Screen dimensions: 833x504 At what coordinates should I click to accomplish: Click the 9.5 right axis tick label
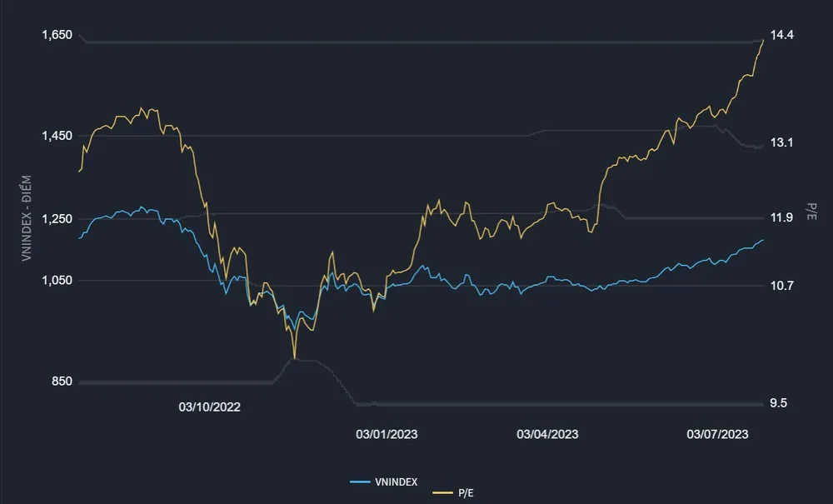(x=779, y=403)
